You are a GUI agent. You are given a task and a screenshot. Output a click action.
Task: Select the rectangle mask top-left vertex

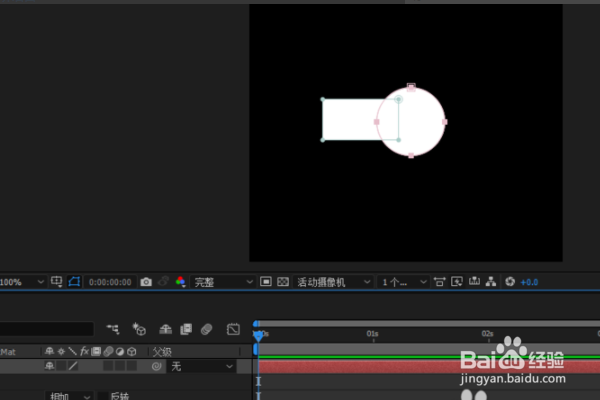(323, 100)
